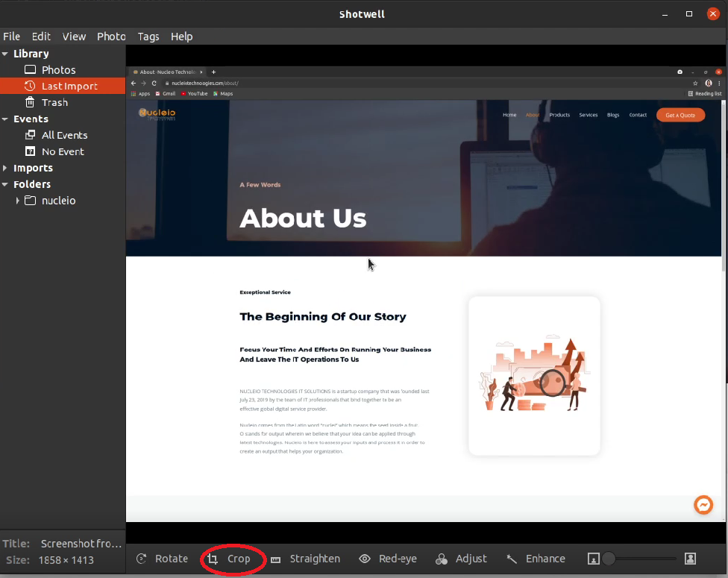Click the Trash bin icon
The height and width of the screenshot is (578, 728).
(x=30, y=102)
